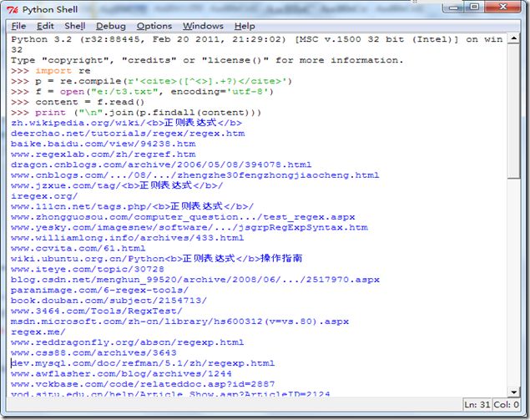The height and width of the screenshot is (420, 530).
Task: Open the Help menu
Action: click(245, 26)
